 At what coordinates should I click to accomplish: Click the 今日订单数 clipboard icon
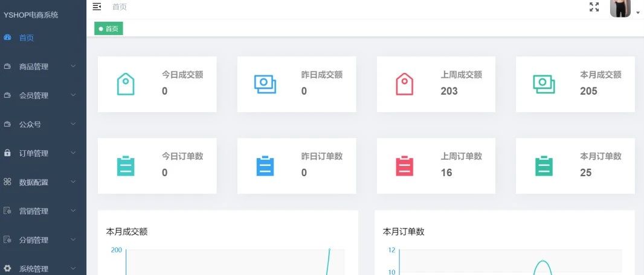(126, 165)
